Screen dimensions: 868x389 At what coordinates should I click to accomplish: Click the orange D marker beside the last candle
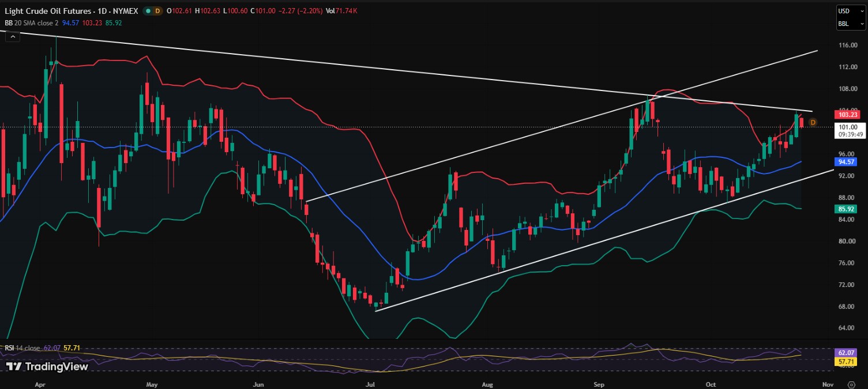tap(813, 122)
